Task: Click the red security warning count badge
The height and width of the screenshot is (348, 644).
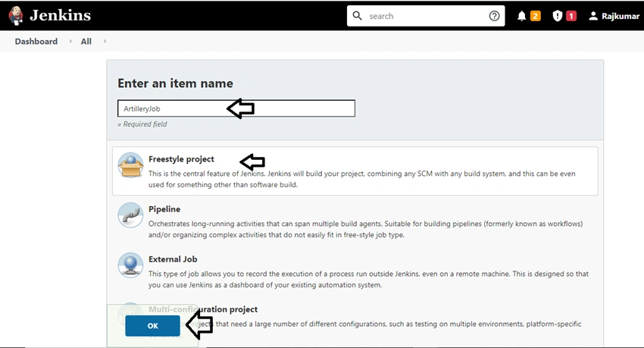Action: click(571, 16)
